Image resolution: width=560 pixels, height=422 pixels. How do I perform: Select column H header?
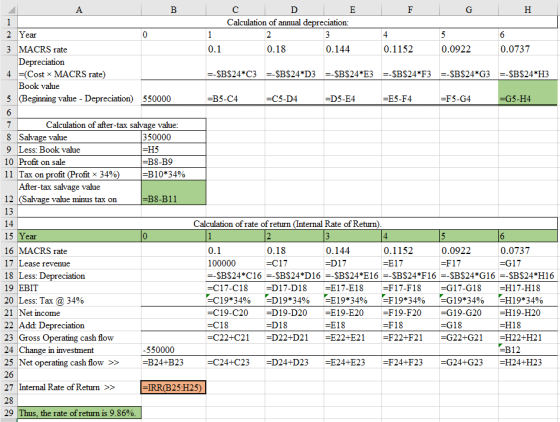(x=528, y=10)
